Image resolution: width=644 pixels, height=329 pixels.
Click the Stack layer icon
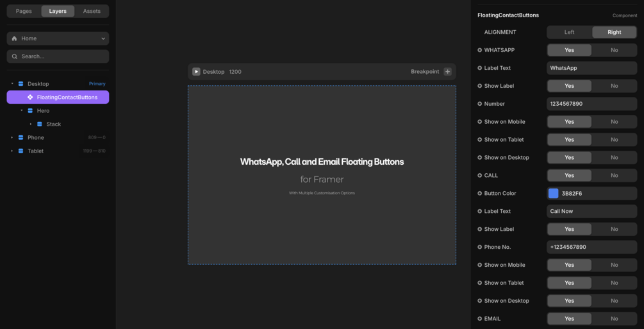coord(40,124)
